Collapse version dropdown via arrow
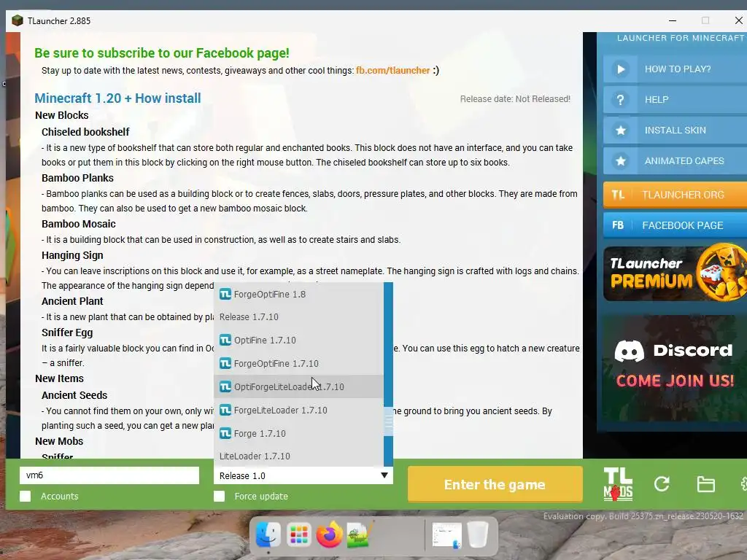The height and width of the screenshot is (560, 747). (384, 475)
